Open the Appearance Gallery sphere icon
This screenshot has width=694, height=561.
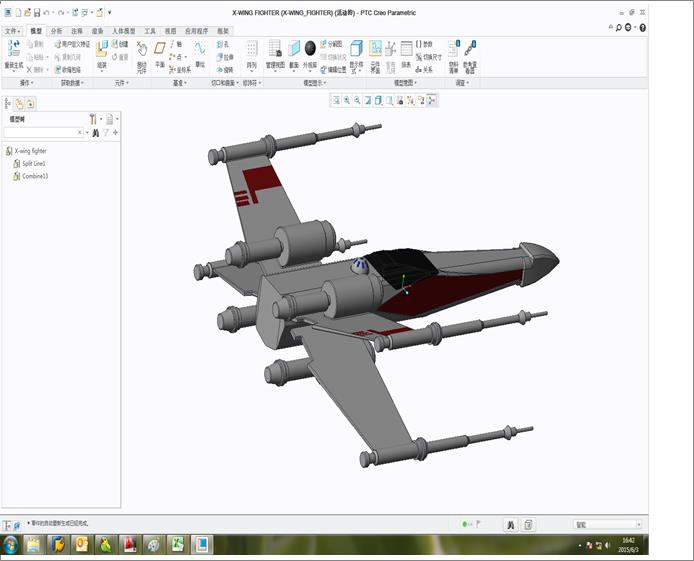pyautogui.click(x=310, y=48)
